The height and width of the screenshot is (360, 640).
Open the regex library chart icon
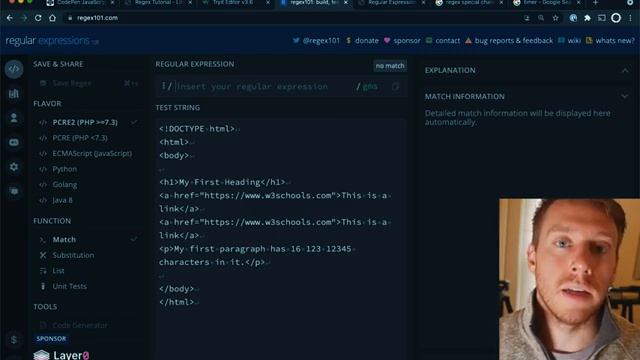(14, 93)
